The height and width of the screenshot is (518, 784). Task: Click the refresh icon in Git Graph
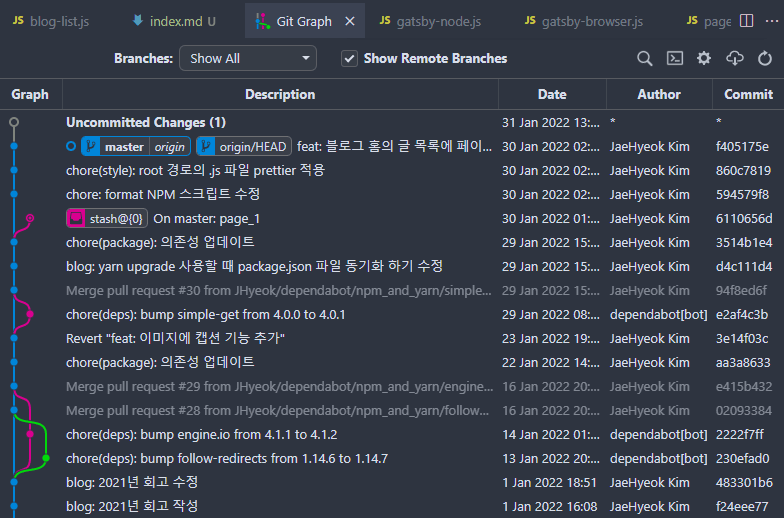(x=764, y=58)
